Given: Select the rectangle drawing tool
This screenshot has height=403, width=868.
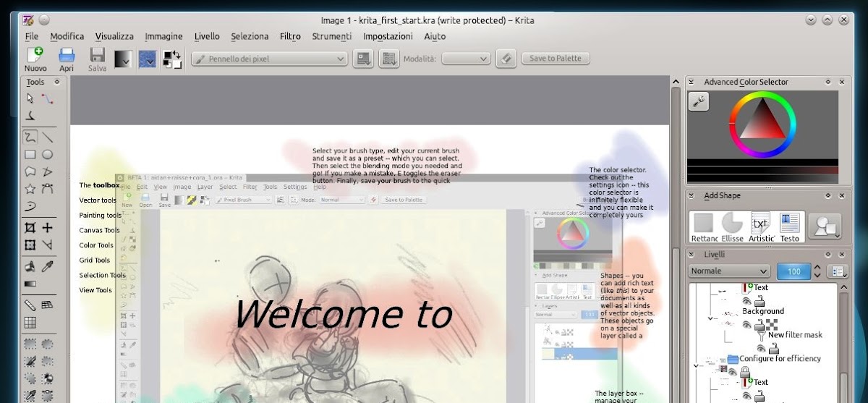Looking at the screenshot, I should (x=30, y=154).
